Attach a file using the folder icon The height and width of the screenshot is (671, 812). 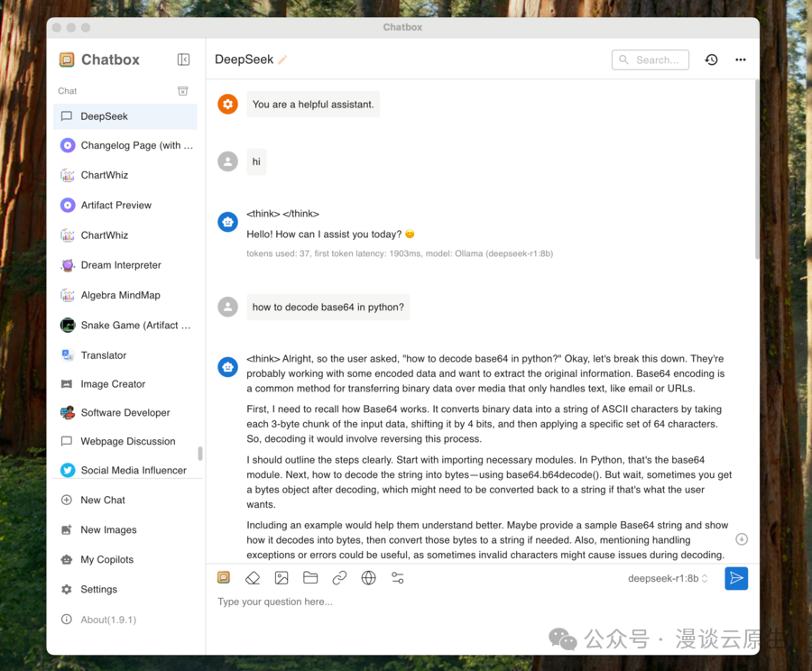310,577
